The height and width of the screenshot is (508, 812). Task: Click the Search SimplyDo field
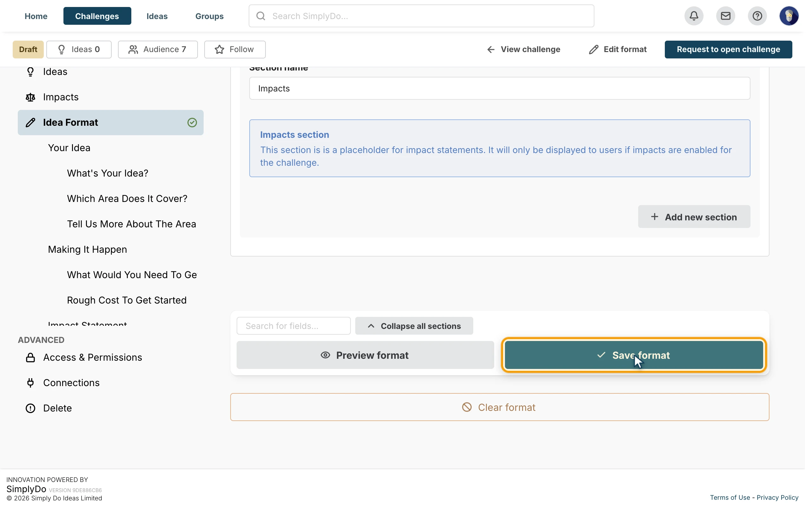coord(421,16)
